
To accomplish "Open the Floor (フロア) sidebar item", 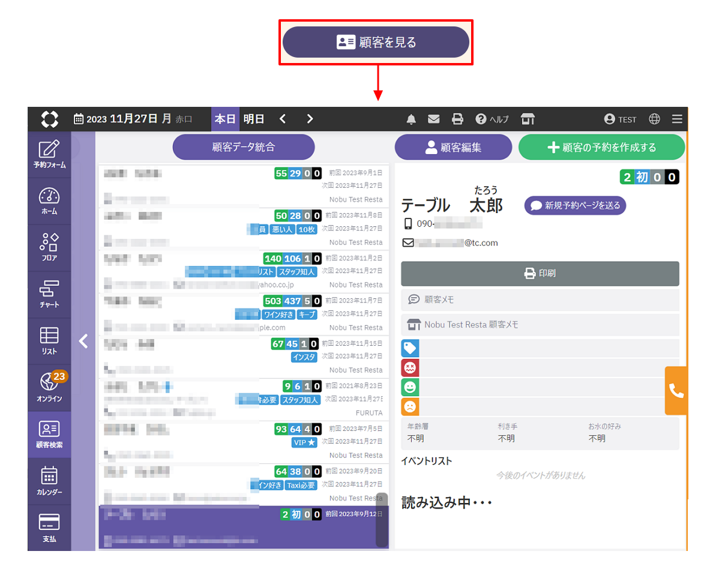I will (49, 247).
